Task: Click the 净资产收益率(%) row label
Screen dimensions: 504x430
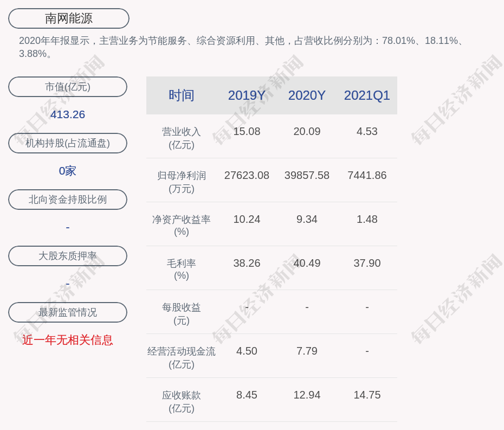Action: click(x=182, y=226)
